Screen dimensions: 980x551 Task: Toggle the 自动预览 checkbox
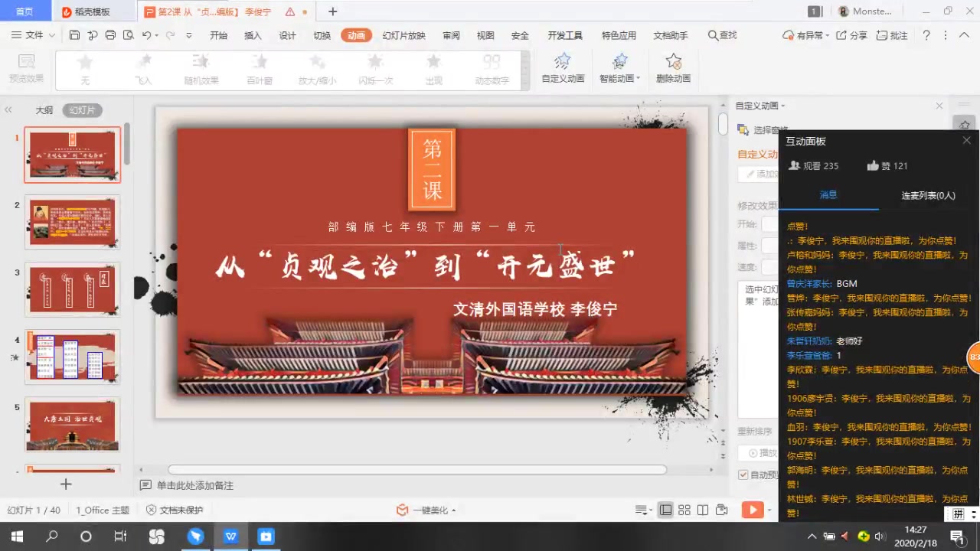click(743, 474)
